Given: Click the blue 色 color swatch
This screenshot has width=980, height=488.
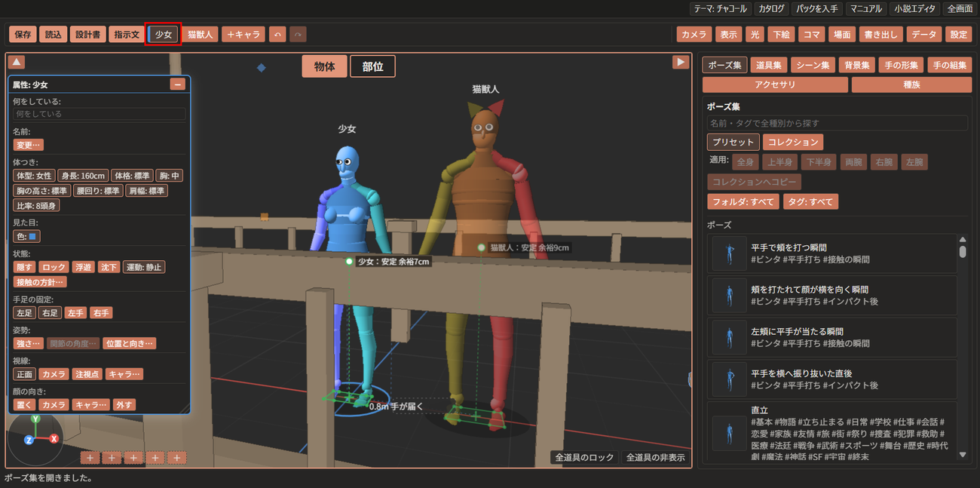Looking at the screenshot, I should click(32, 237).
